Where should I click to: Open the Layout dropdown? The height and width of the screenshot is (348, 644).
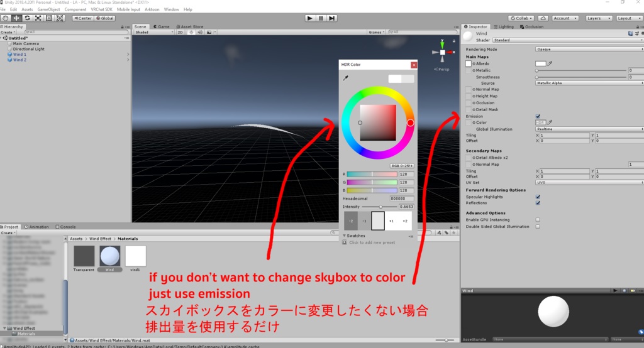coord(628,18)
